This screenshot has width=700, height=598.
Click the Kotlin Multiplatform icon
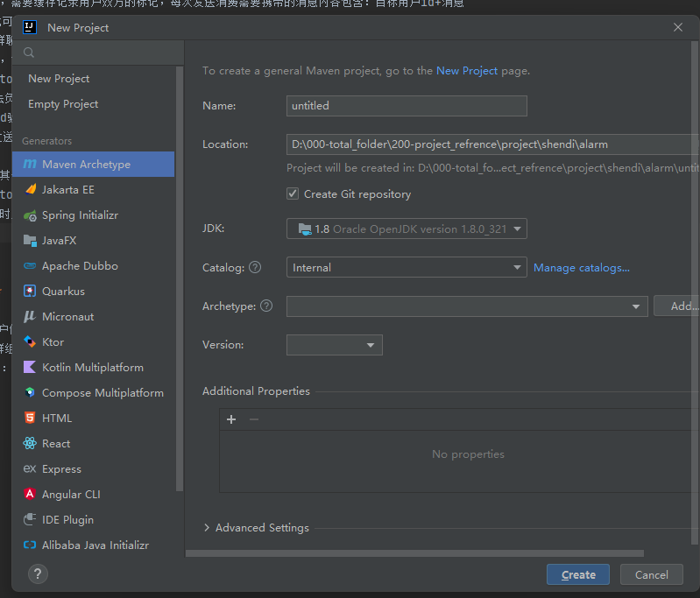(30, 367)
